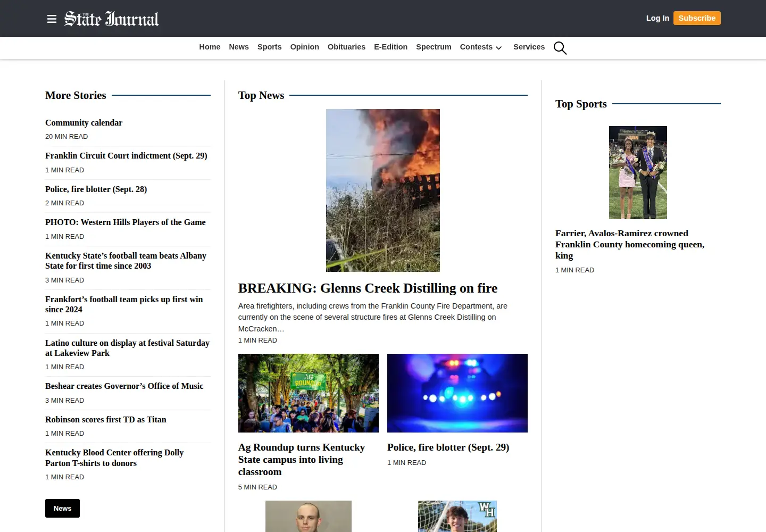Open the Opinion nav item
This screenshot has height=532, width=766.
point(305,47)
